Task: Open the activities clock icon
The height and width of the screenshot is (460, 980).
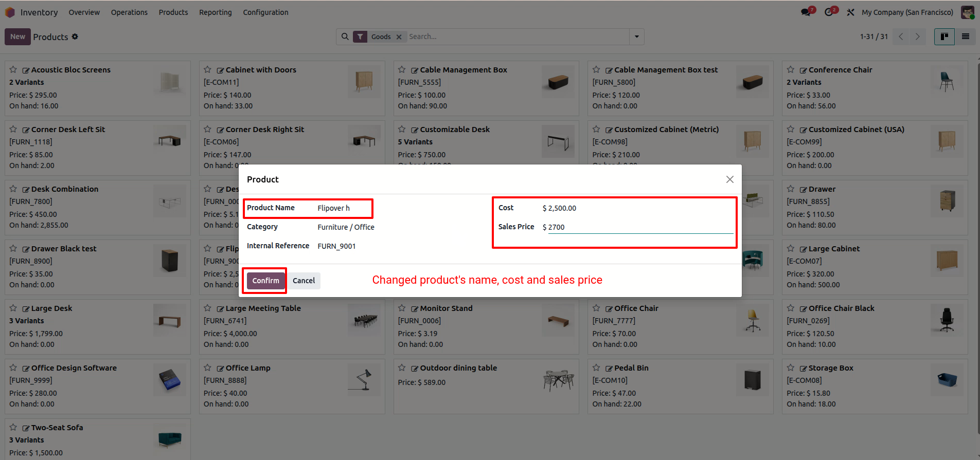Action: (x=829, y=12)
